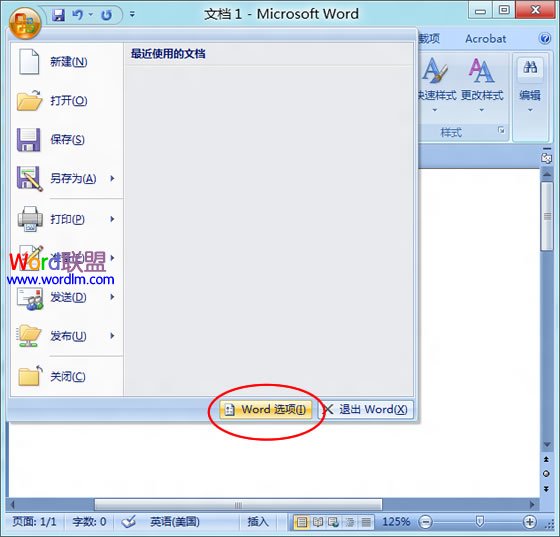Expand the 发布 submenu arrow
560x537 pixels.
pyautogui.click(x=112, y=336)
